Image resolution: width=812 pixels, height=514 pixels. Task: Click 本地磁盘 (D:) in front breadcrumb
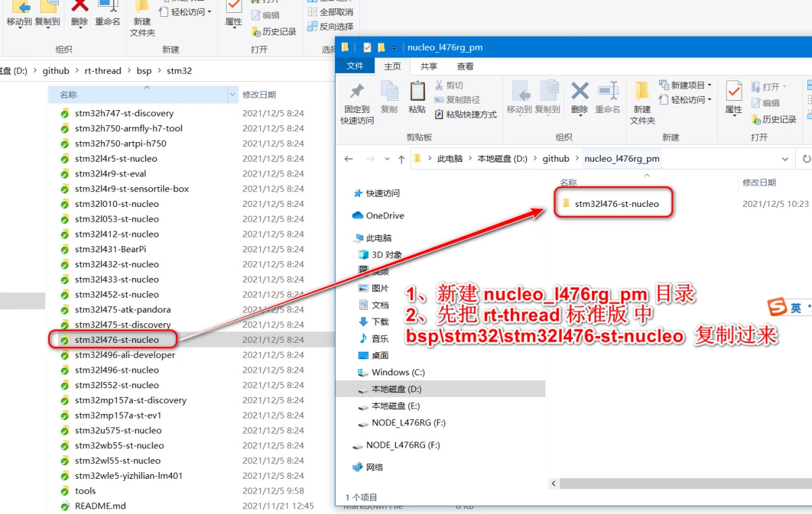point(502,159)
